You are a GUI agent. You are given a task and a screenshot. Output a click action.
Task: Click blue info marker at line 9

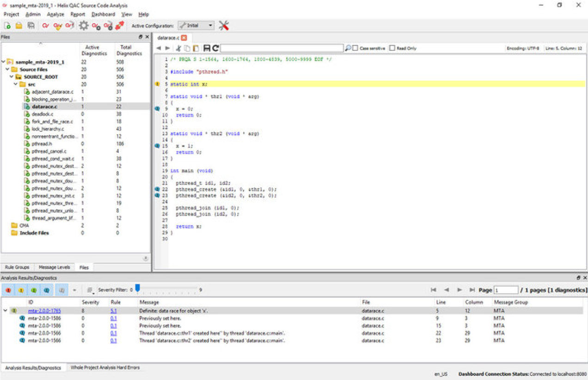[x=157, y=109]
